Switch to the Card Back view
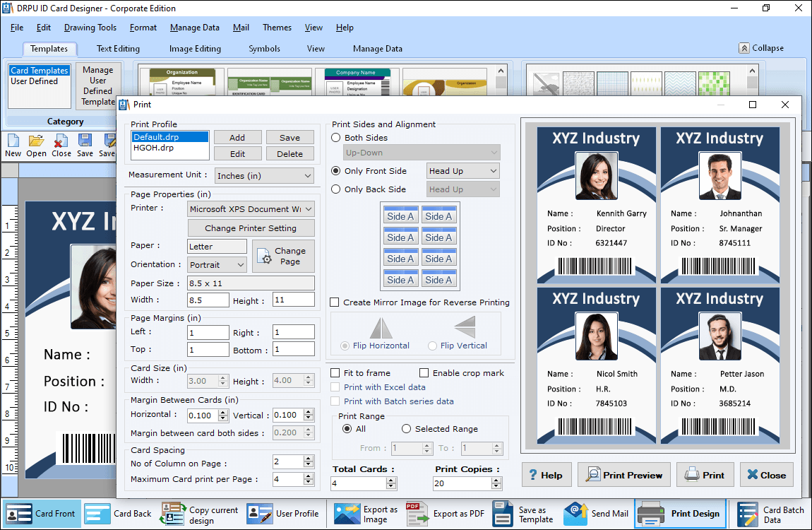Screen dimensions: 812x530 pos(118,514)
